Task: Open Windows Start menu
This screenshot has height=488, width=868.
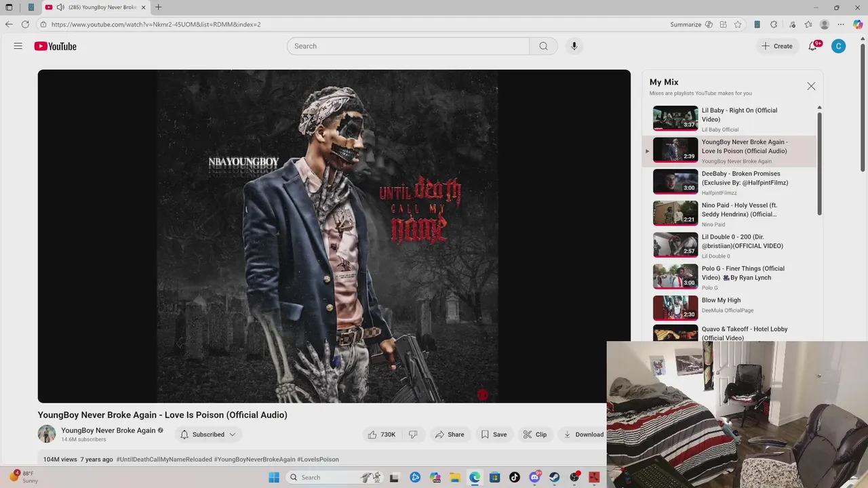Action: [274, 477]
